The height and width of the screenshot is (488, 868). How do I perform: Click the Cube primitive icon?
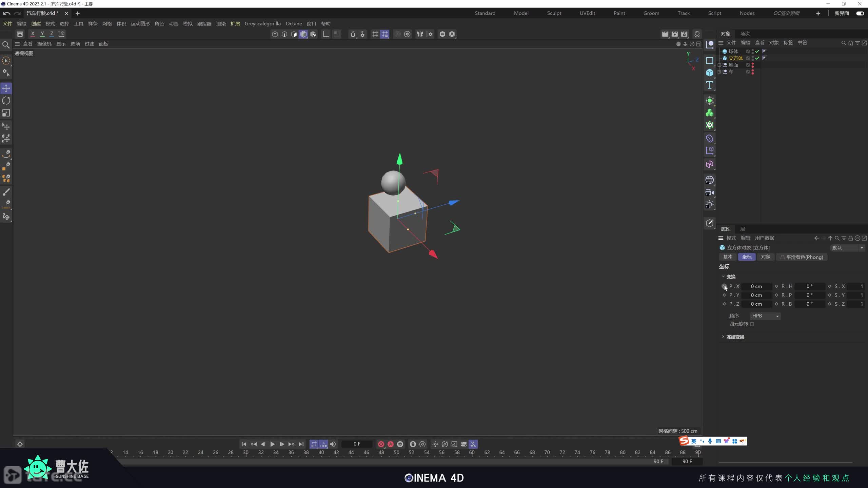point(709,73)
